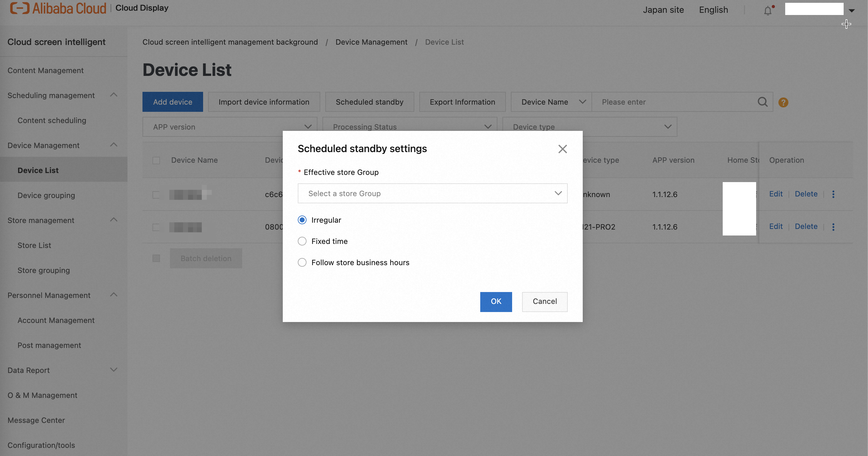Open the Select a store Group dropdown
This screenshot has width=868, height=456.
tap(432, 193)
